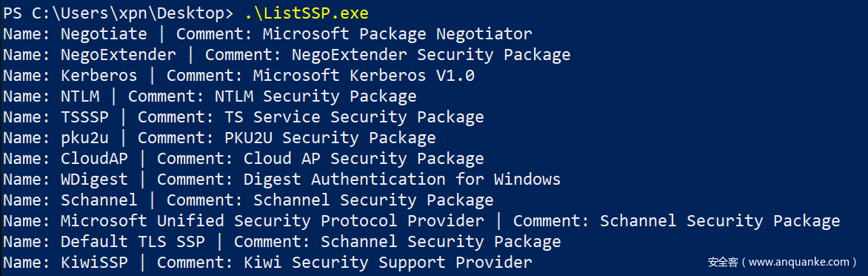
Task: Click the Cloud AP Security Package comment
Action: [x=364, y=159]
